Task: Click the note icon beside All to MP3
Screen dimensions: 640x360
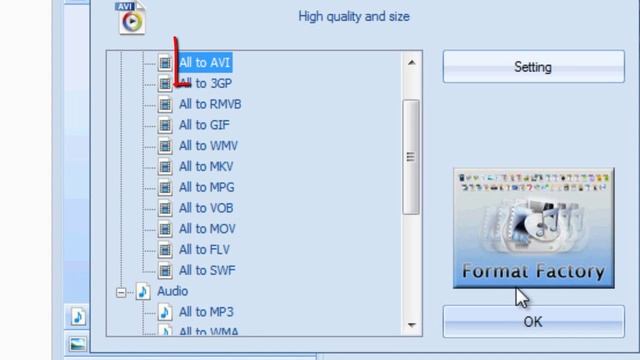Action: click(165, 312)
